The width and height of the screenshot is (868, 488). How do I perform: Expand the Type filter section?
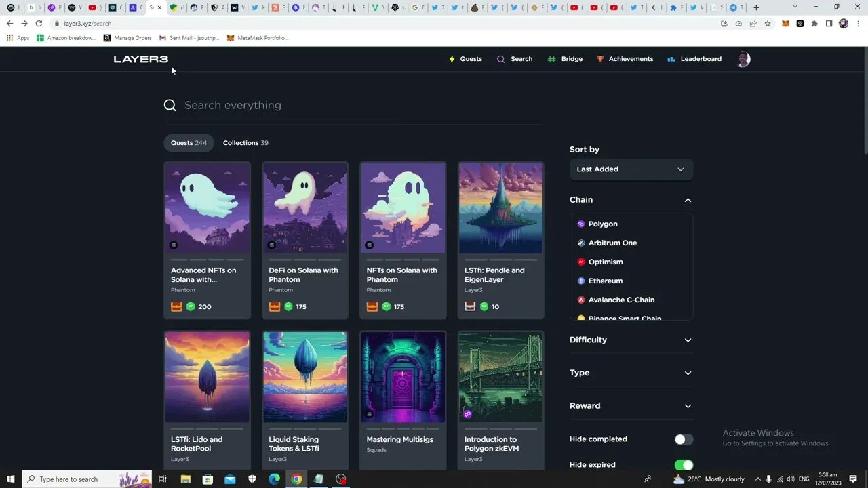click(x=688, y=373)
